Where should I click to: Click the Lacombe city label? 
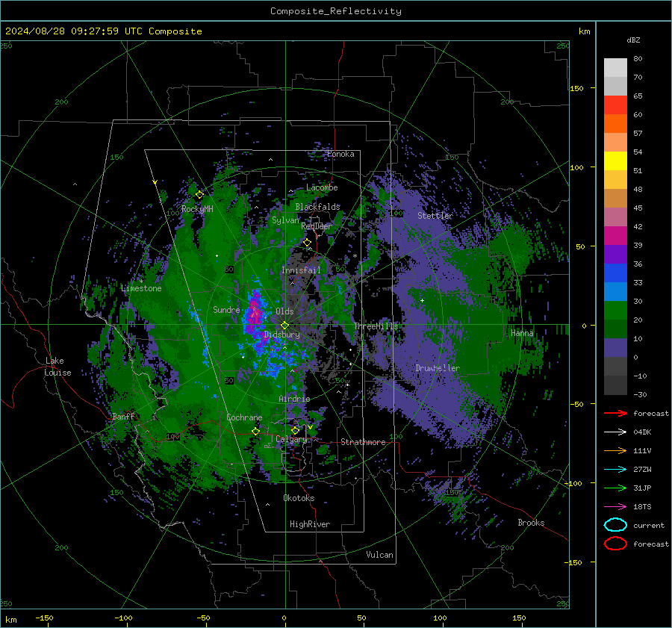322,187
